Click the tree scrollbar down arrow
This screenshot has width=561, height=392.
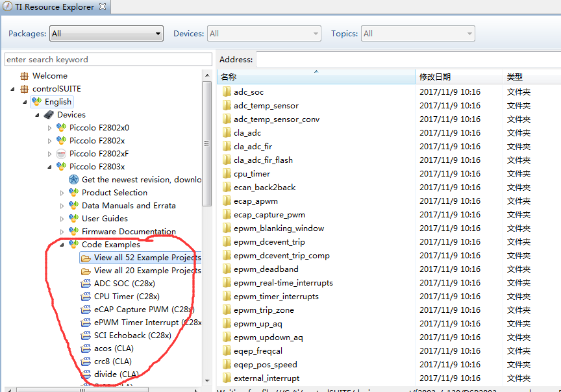[x=207, y=380]
